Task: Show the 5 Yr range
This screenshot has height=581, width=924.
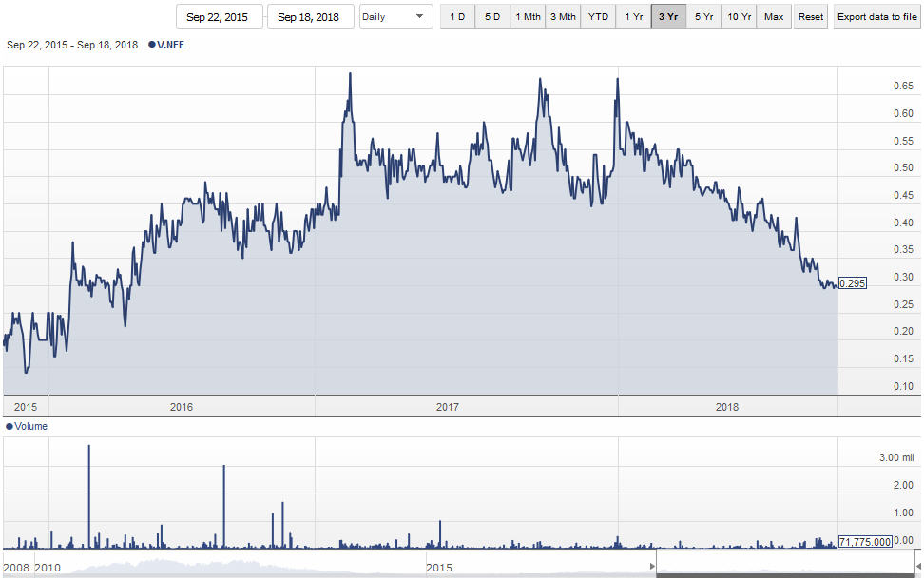Action: [703, 16]
